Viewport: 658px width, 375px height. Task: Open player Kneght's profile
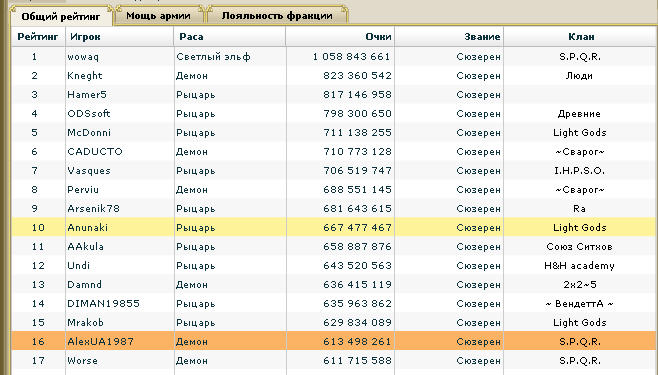tap(85, 76)
